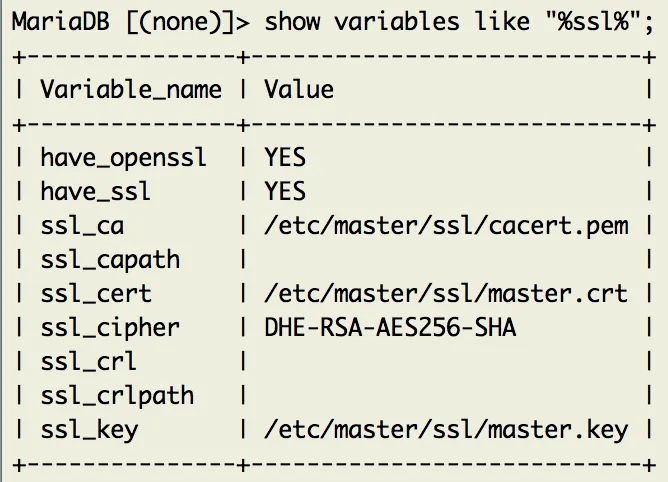Select the have_openssl variable name

click(124, 157)
